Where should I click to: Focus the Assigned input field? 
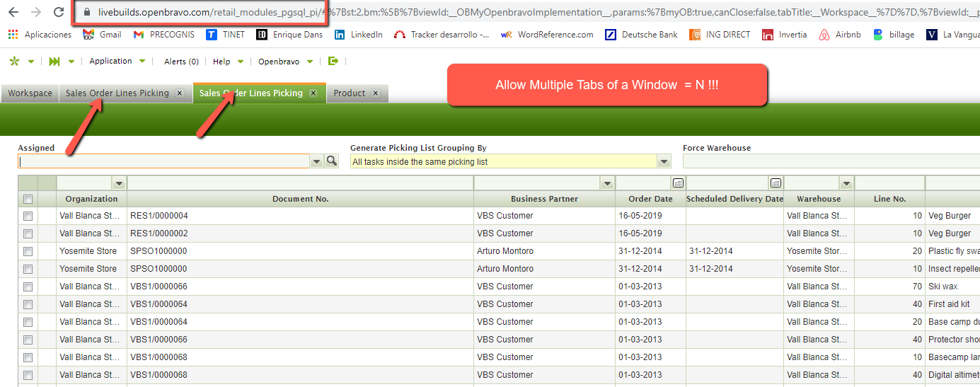click(164, 161)
